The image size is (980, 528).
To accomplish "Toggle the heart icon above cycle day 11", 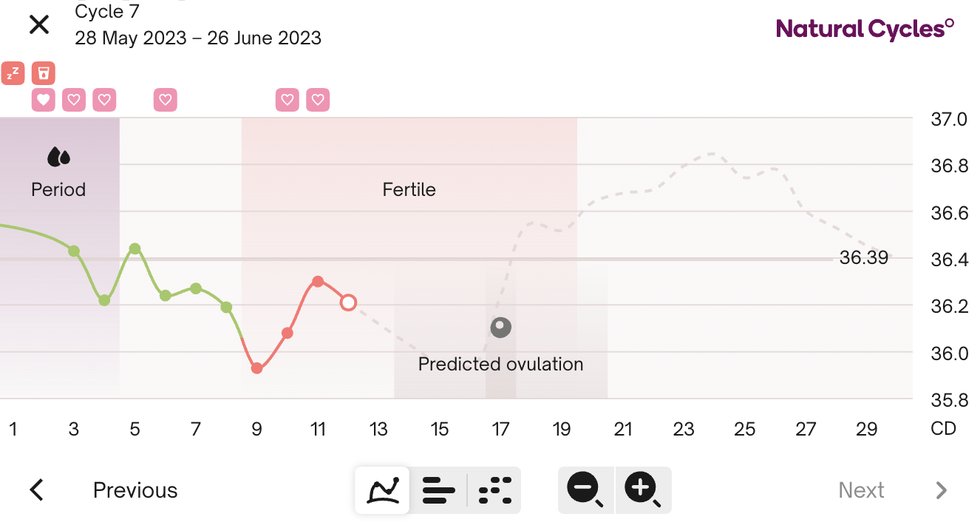I will click(318, 100).
